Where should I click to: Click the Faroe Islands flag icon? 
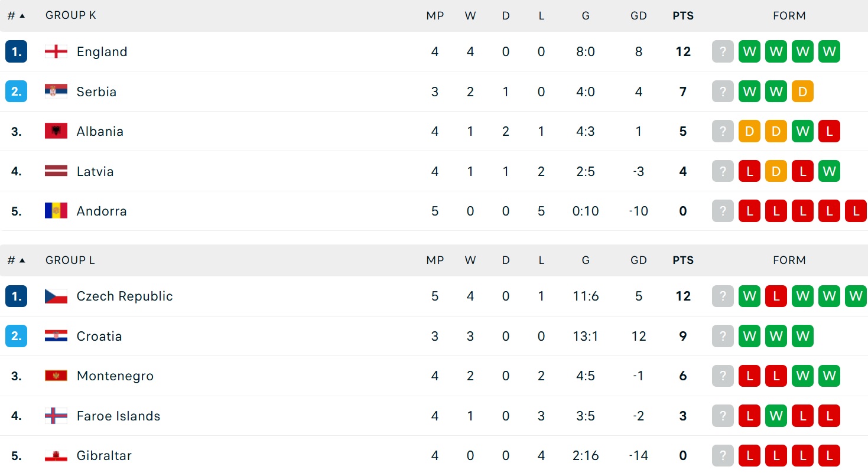pos(56,416)
